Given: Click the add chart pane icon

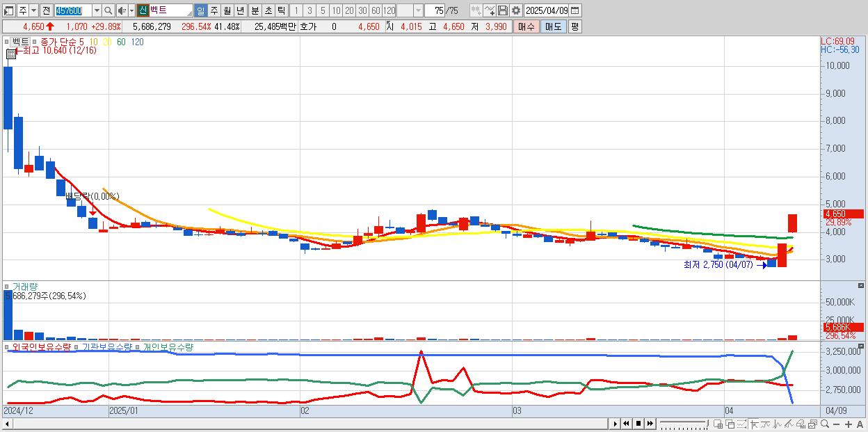Looking at the screenshot, I should pos(718,424).
